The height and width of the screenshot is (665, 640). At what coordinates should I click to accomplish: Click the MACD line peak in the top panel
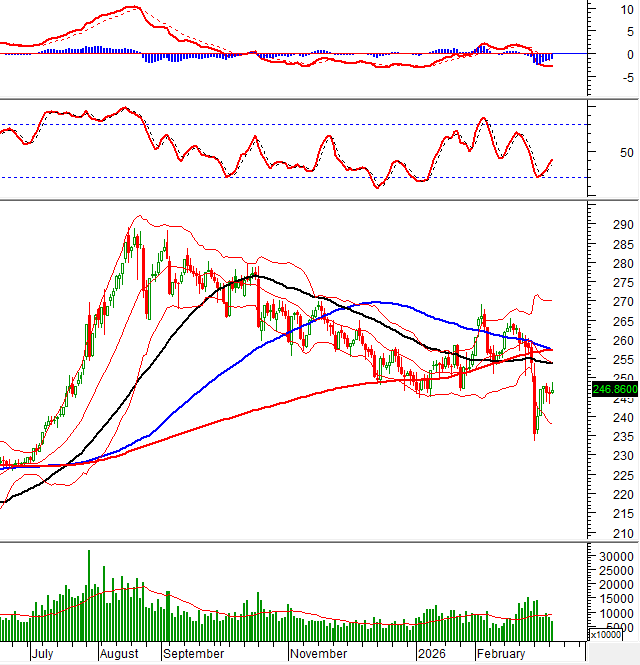coord(130,8)
